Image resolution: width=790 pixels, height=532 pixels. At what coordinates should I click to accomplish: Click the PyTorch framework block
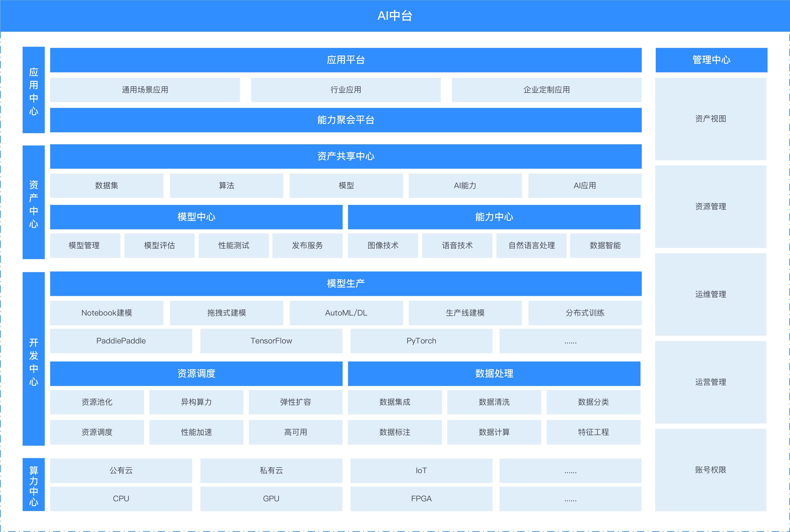(x=421, y=341)
